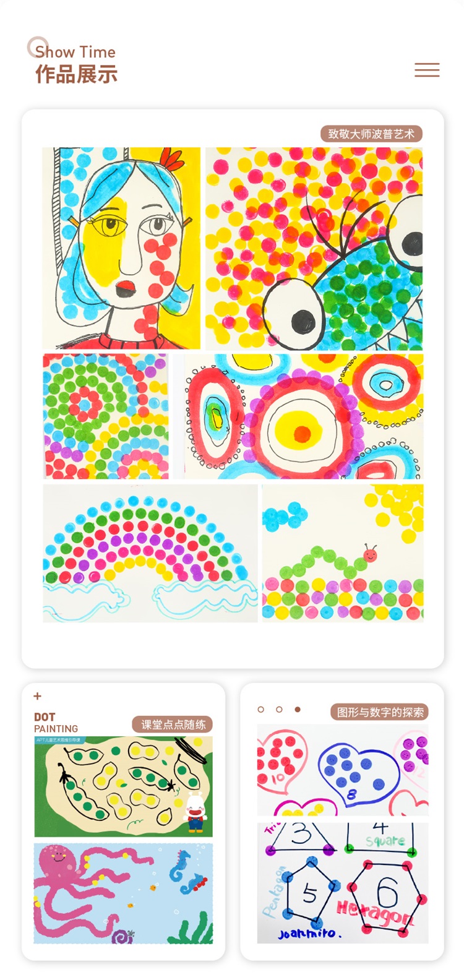This screenshot has width=464, height=980.
Task: Click the 图形与数字的探索 tag
Action: [x=380, y=712]
